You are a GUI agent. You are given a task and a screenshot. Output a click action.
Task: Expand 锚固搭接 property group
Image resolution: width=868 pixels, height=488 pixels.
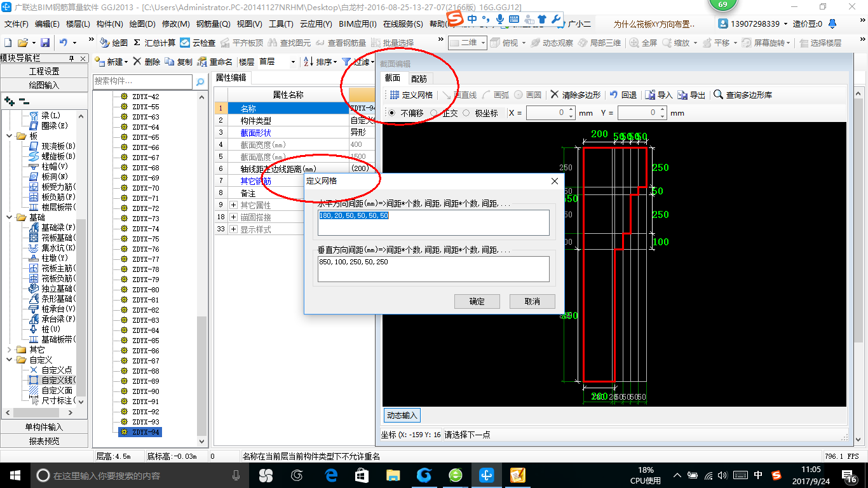click(x=234, y=217)
